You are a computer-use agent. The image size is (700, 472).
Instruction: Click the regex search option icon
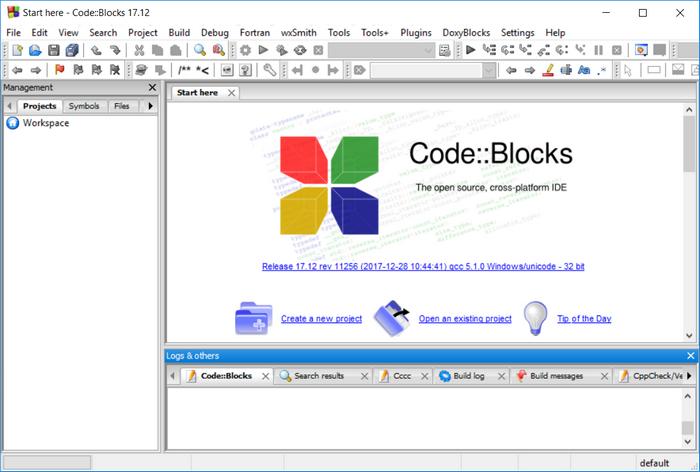click(x=602, y=70)
